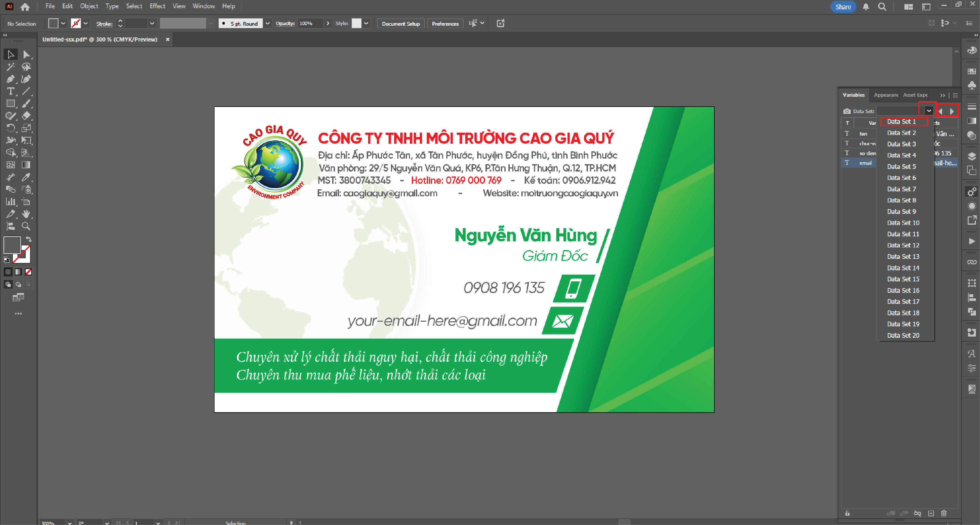Open the Object menu
Image resolution: width=980 pixels, height=525 pixels.
pos(89,6)
